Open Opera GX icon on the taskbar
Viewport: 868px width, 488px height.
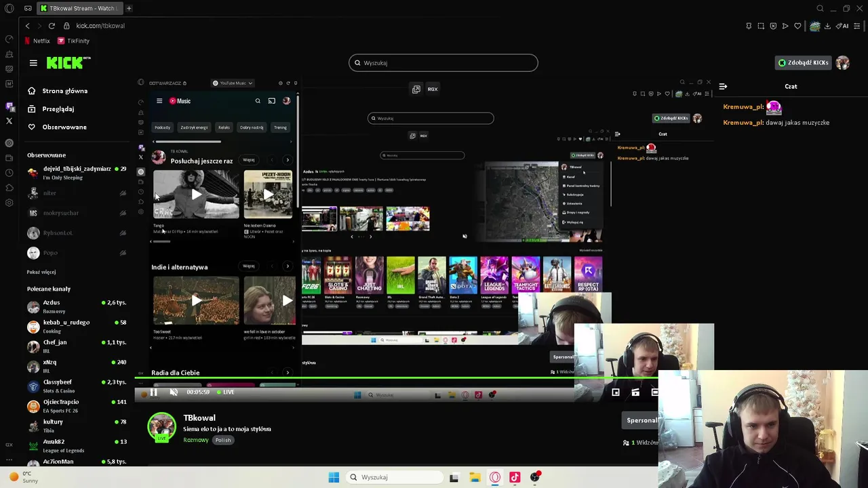(495, 477)
